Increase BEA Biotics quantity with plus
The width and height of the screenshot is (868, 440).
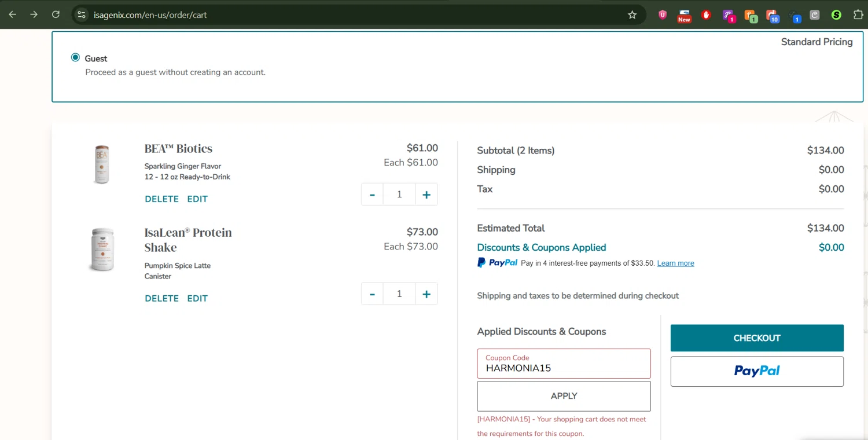click(426, 195)
